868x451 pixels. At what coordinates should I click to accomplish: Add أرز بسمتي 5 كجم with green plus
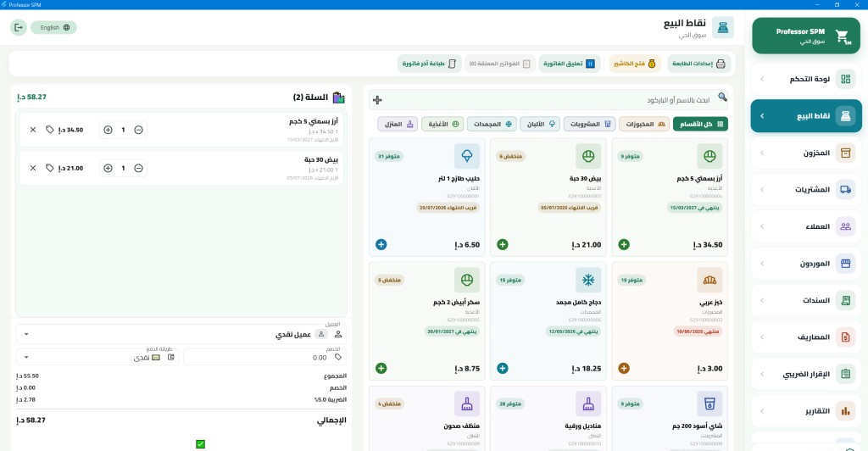[624, 245]
